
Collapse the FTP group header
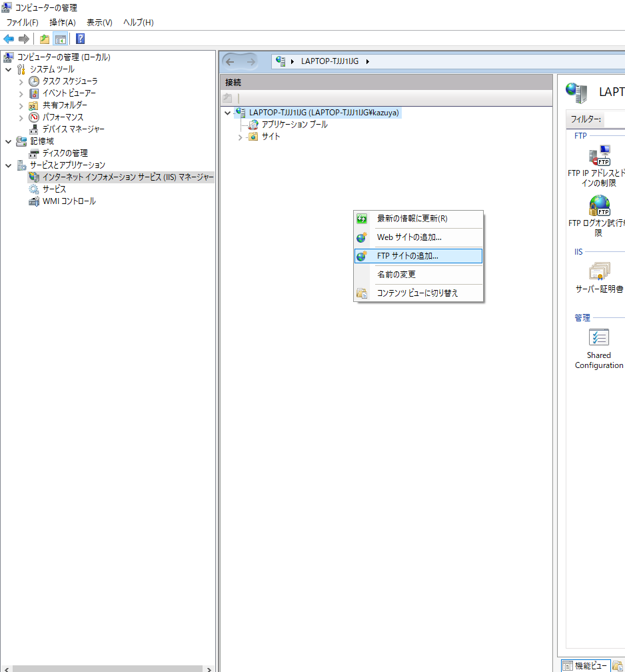click(580, 135)
